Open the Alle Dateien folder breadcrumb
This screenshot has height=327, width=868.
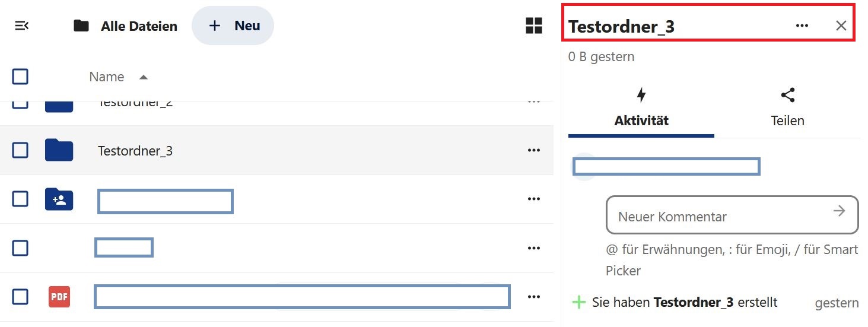coord(125,26)
